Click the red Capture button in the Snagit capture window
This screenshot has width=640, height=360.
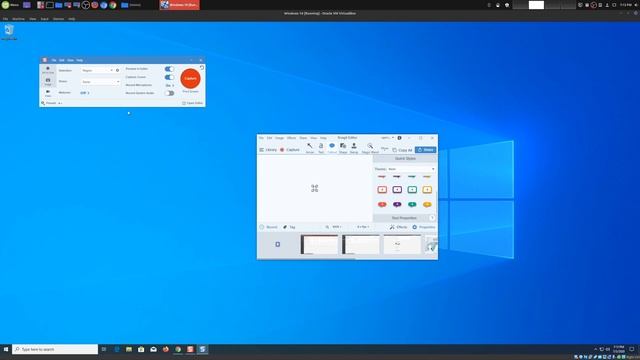[x=190, y=78]
